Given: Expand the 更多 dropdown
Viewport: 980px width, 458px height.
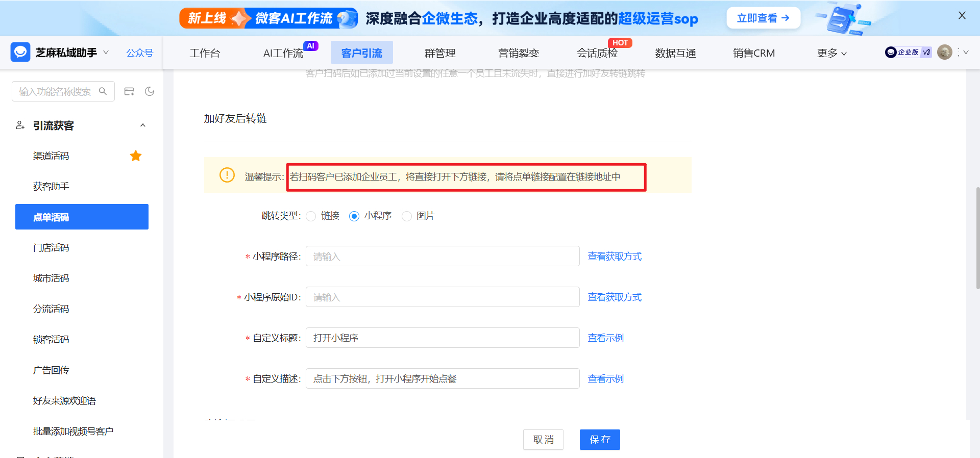Looking at the screenshot, I should [x=832, y=53].
